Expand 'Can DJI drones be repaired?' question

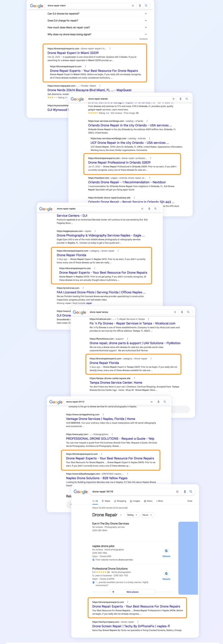click(97, 14)
